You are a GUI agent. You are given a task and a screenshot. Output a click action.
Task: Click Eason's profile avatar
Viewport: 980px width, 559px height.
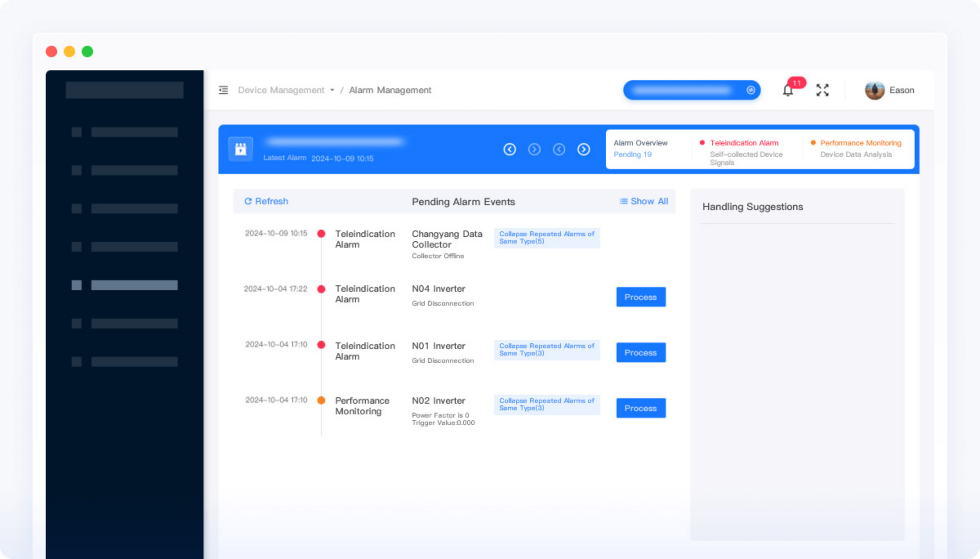pos(874,90)
